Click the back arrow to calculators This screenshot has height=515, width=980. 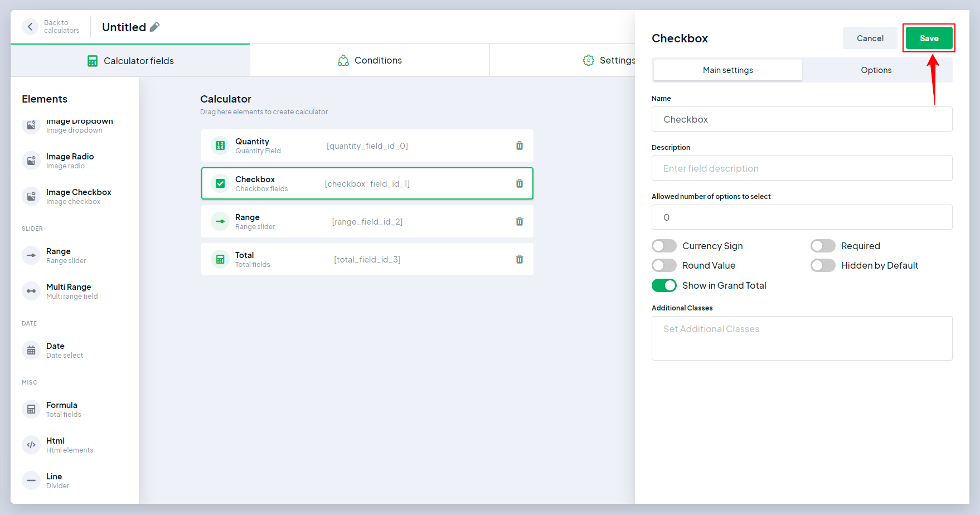click(31, 27)
